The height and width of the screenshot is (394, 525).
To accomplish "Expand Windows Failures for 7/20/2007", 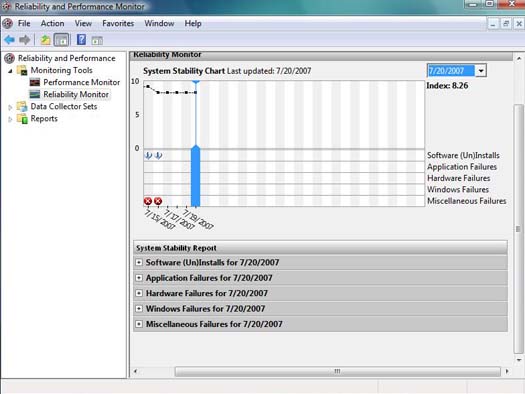I will 139,309.
